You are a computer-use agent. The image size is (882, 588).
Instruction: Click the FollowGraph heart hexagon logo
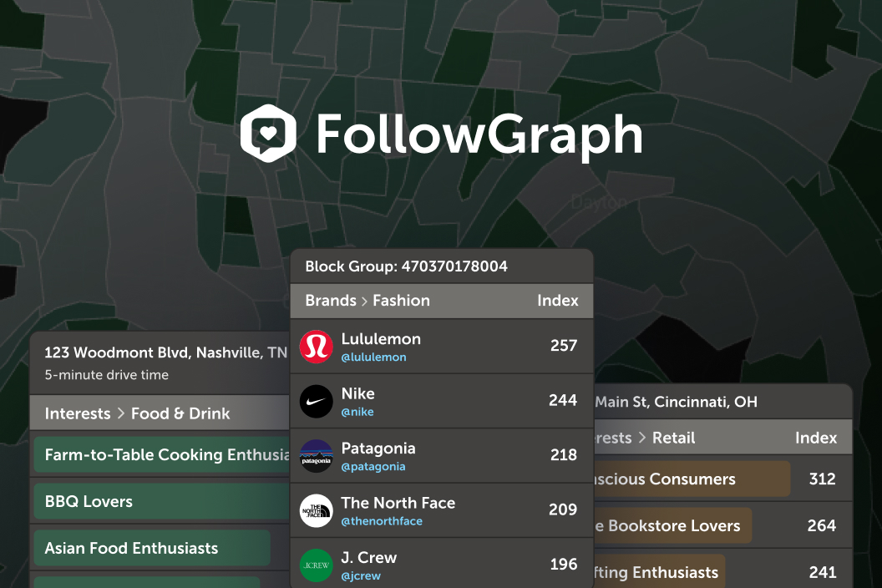coord(268,134)
